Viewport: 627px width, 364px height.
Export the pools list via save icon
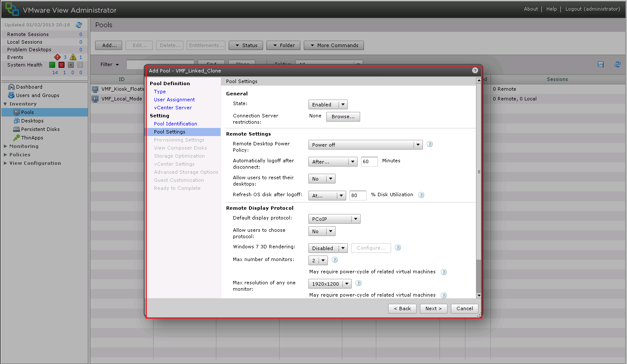click(600, 64)
